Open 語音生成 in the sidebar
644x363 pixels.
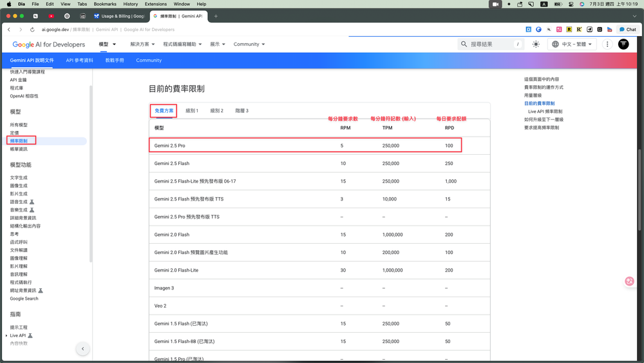[19, 202]
